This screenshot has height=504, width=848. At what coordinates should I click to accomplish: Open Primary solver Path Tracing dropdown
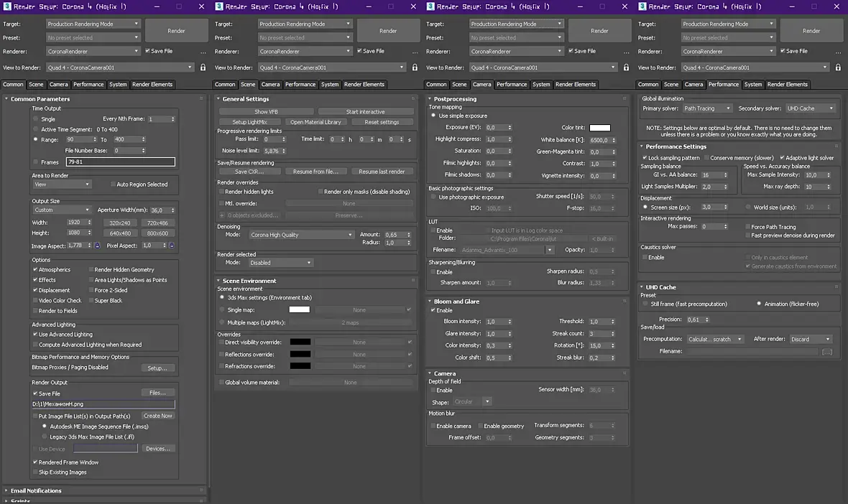(x=707, y=108)
